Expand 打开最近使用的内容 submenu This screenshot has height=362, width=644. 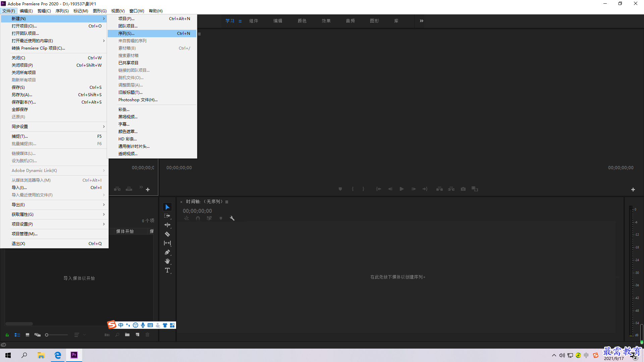[x=54, y=41]
